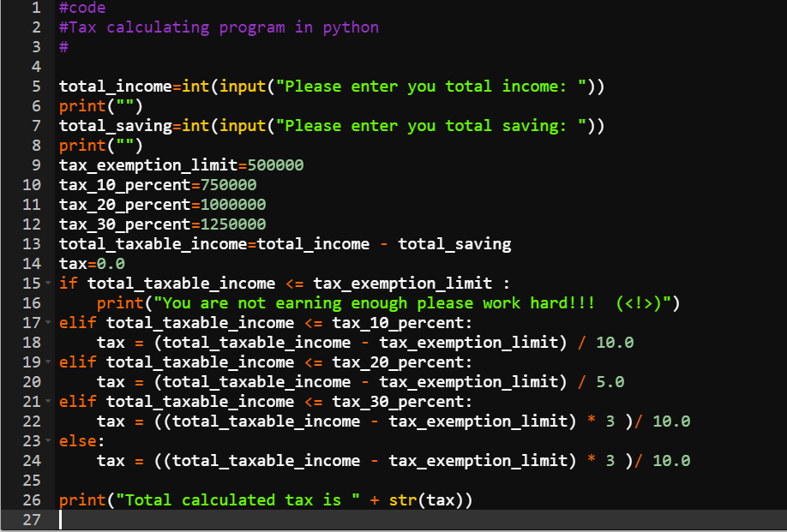
Task: Click the "Total calculated tax is " string
Action: (238, 500)
